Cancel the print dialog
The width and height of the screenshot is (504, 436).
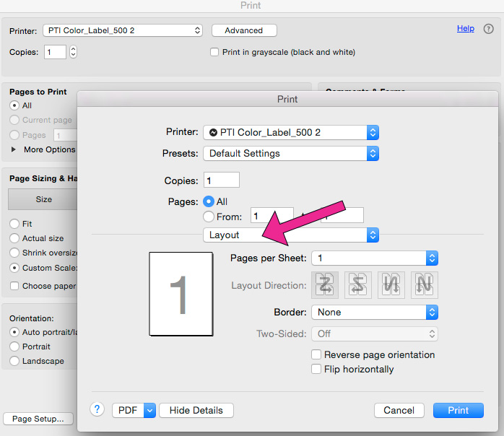399,410
